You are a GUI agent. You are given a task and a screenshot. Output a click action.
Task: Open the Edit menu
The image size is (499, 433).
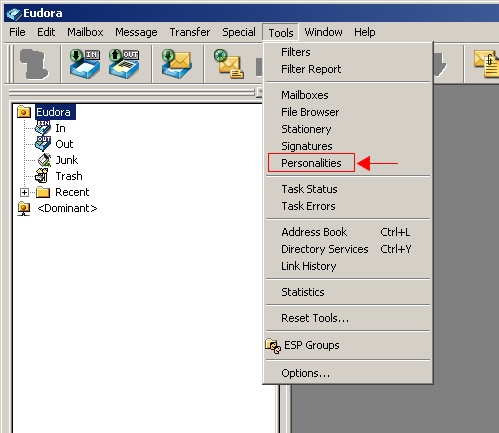46,32
